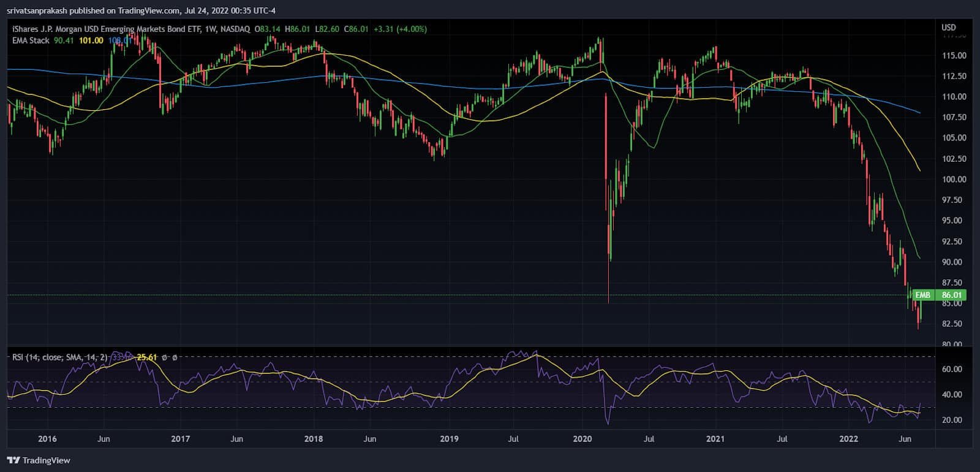This screenshot has height=472, width=980.
Task: Click the 102.50 price axis label
Action: coord(954,159)
